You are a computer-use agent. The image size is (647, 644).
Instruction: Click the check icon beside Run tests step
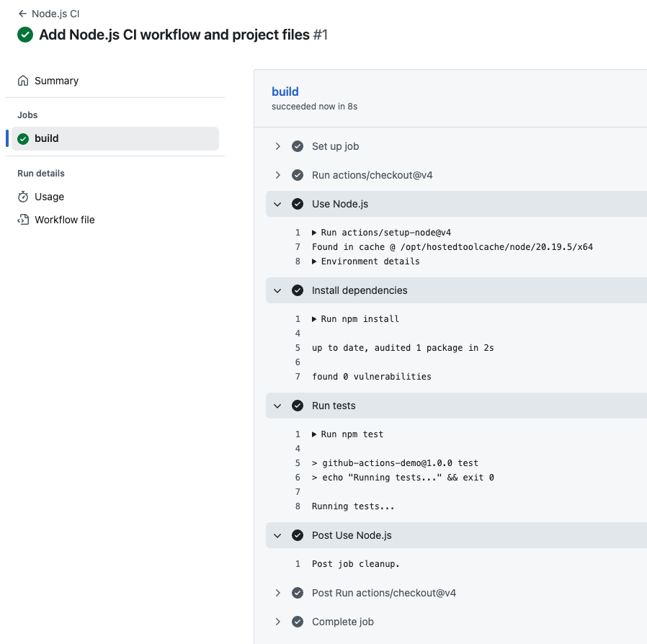298,406
